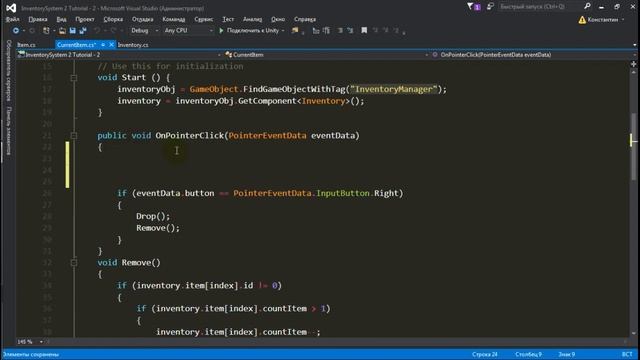Click into the Quick Launch search field
This screenshot has width=640, height=360.
coord(539,7)
